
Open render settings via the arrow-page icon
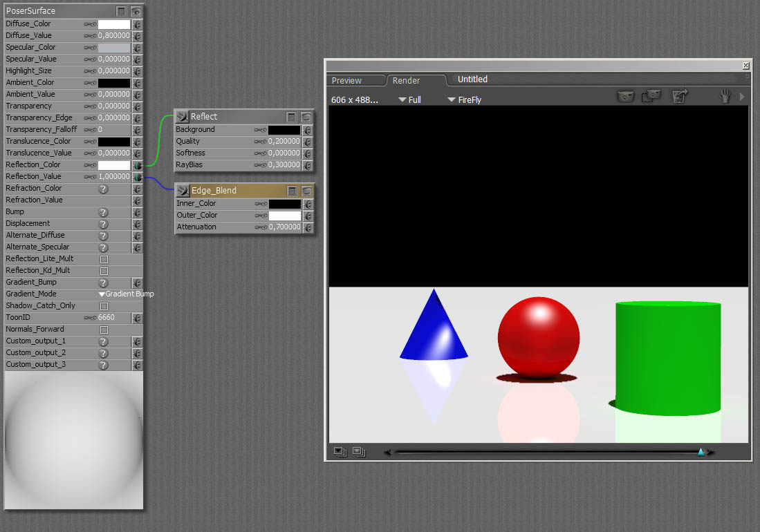tap(680, 97)
